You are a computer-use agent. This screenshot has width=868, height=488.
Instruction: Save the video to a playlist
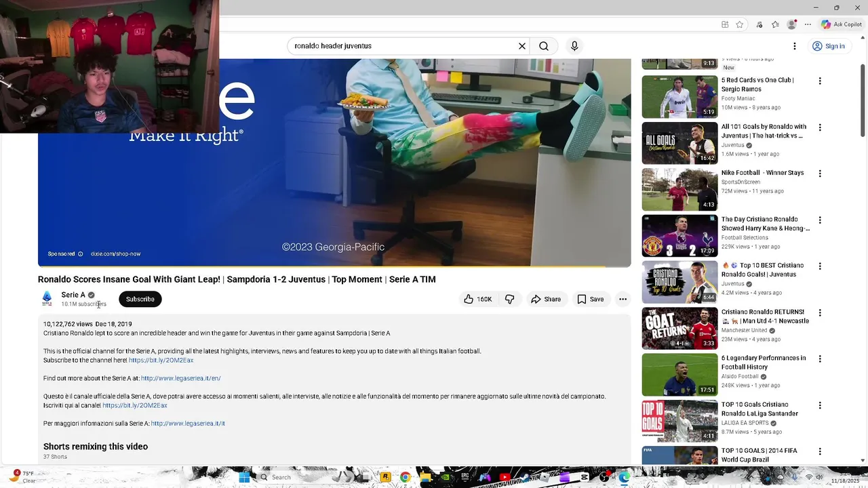590,299
